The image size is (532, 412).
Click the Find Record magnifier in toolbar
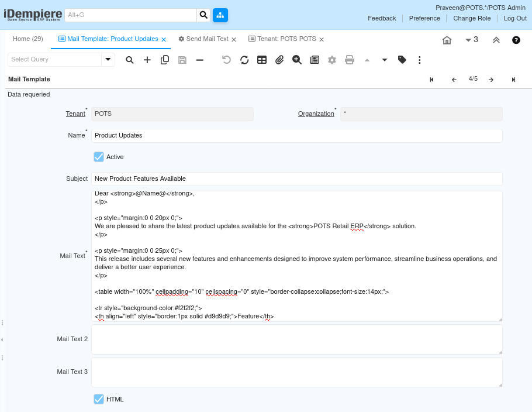[x=130, y=60]
